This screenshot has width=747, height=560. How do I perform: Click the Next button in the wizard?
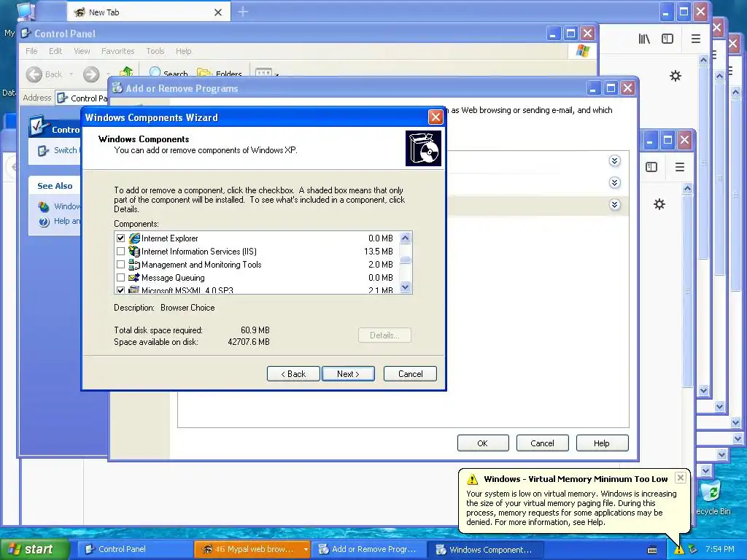coord(348,374)
